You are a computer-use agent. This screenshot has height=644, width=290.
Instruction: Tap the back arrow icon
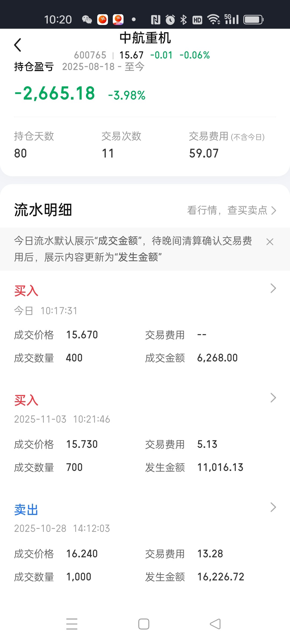click(x=18, y=45)
